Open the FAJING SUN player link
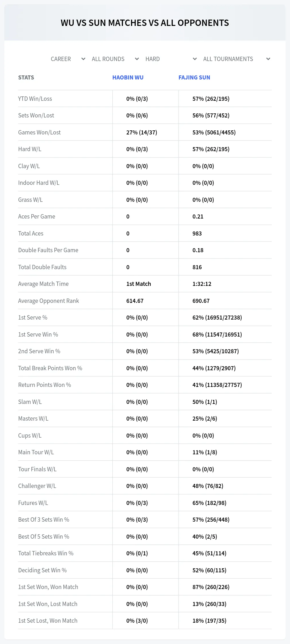This screenshot has height=644, width=290. [194, 77]
